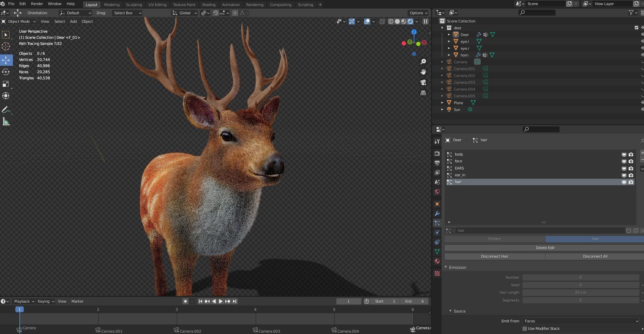Select the Annotate tool
644x334 pixels.
click(6, 110)
